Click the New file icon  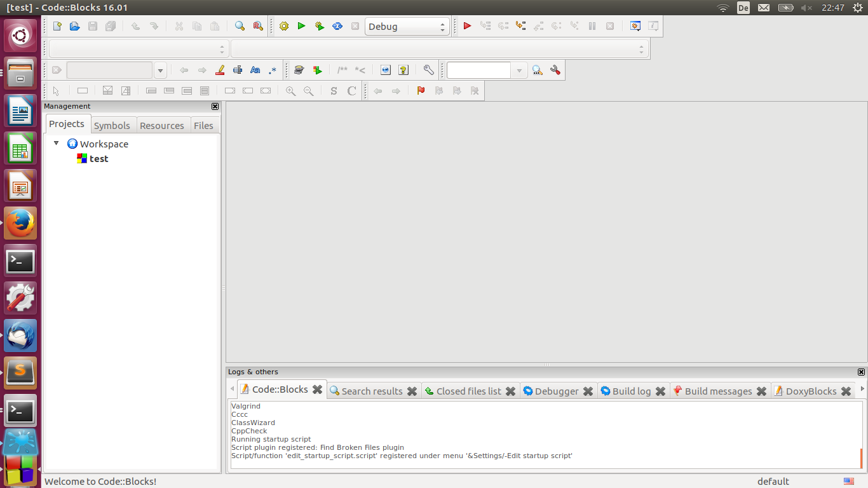point(57,26)
